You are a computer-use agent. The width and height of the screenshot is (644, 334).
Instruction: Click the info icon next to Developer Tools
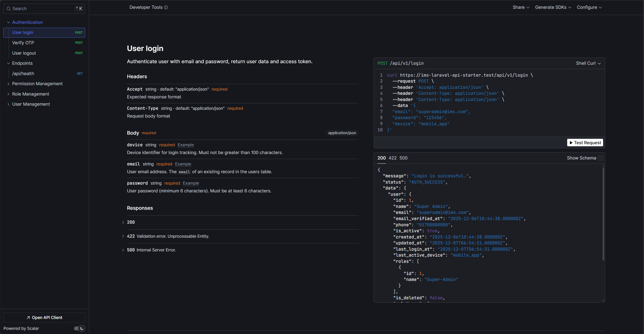click(x=166, y=7)
